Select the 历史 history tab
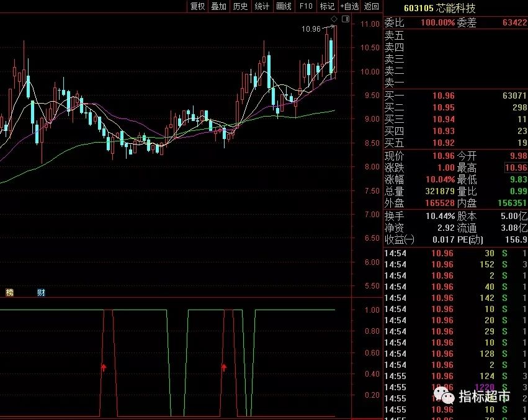Image resolution: width=528 pixels, height=420 pixels. click(x=240, y=6)
